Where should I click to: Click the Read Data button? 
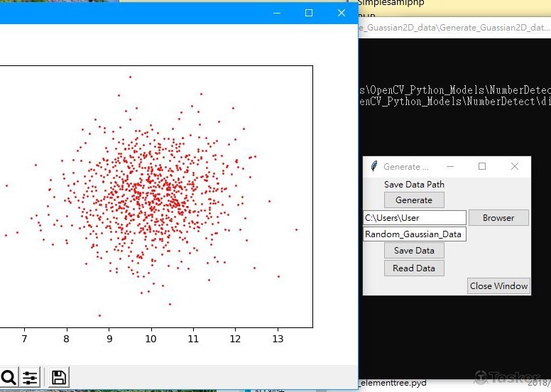click(414, 268)
